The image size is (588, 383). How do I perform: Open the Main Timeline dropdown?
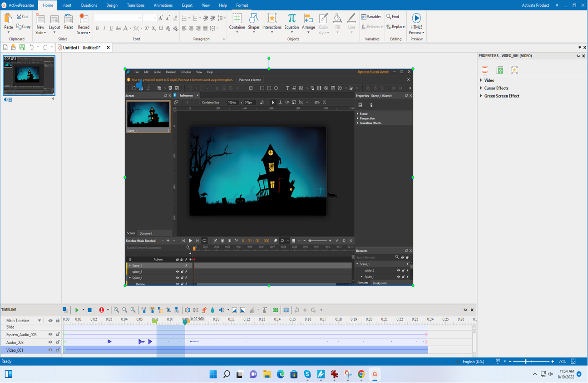[40, 321]
